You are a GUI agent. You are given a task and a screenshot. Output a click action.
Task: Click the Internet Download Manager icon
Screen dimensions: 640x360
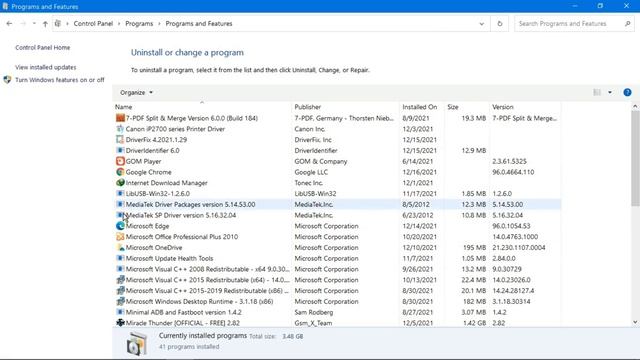120,183
